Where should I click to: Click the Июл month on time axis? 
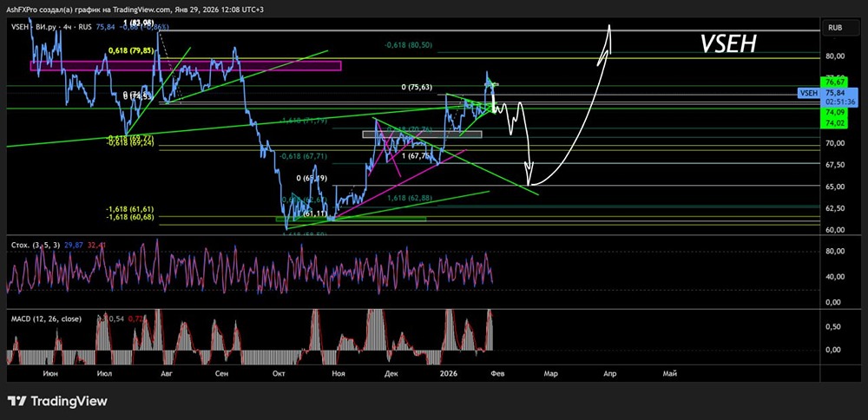point(103,373)
